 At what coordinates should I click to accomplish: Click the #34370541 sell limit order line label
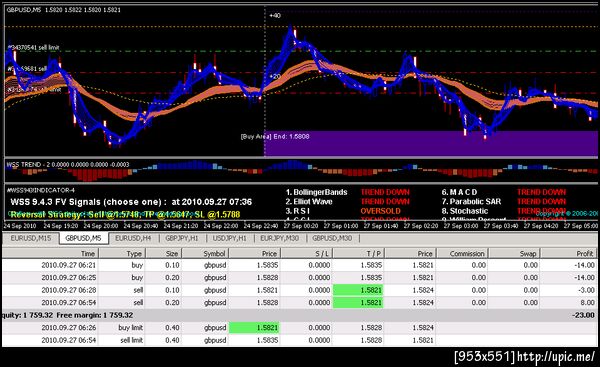click(34, 47)
